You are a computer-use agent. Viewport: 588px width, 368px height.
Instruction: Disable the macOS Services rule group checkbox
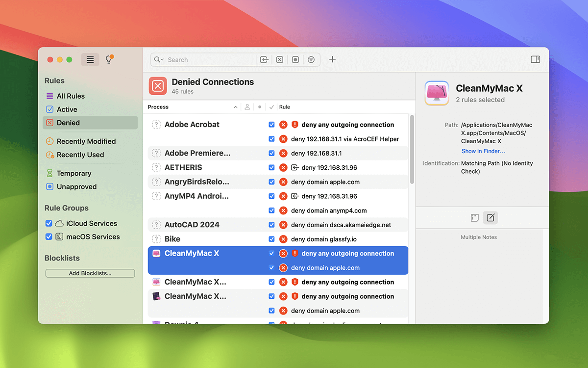point(49,237)
